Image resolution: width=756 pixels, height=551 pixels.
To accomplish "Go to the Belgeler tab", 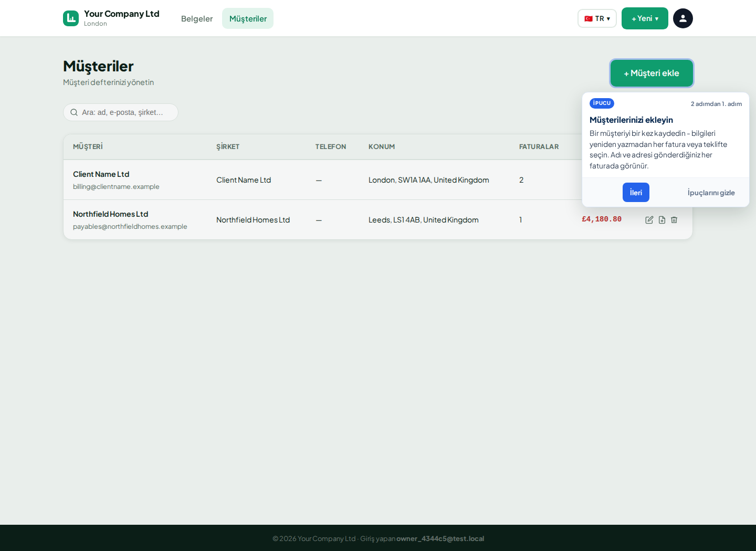I will [x=197, y=18].
